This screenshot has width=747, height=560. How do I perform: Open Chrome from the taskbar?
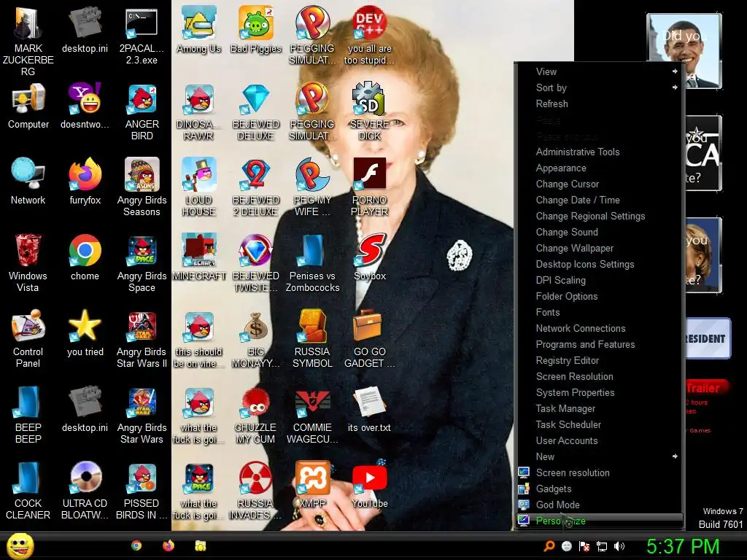point(136,545)
